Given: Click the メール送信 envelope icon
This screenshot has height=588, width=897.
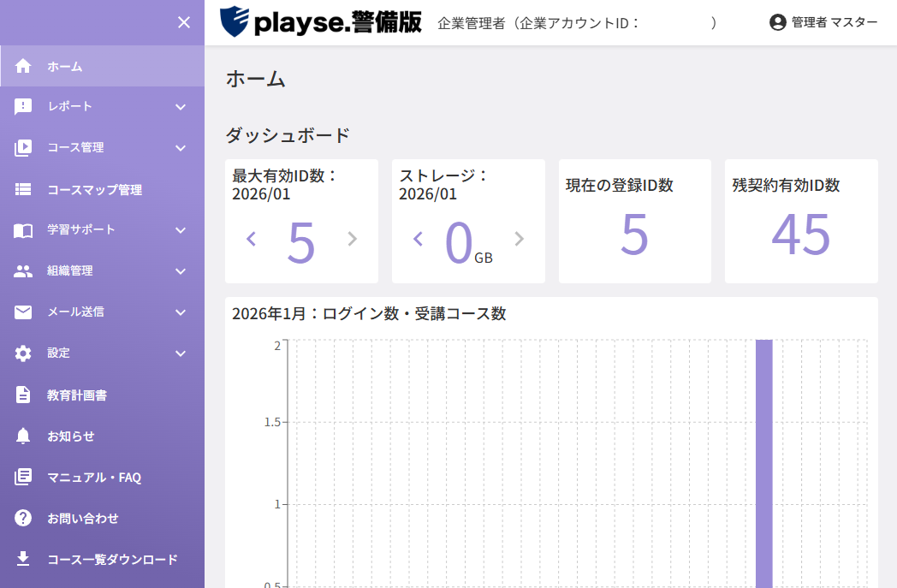Looking at the screenshot, I should (23, 312).
